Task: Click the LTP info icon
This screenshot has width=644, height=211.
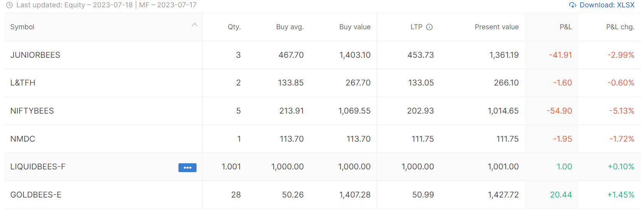Action: tap(429, 27)
